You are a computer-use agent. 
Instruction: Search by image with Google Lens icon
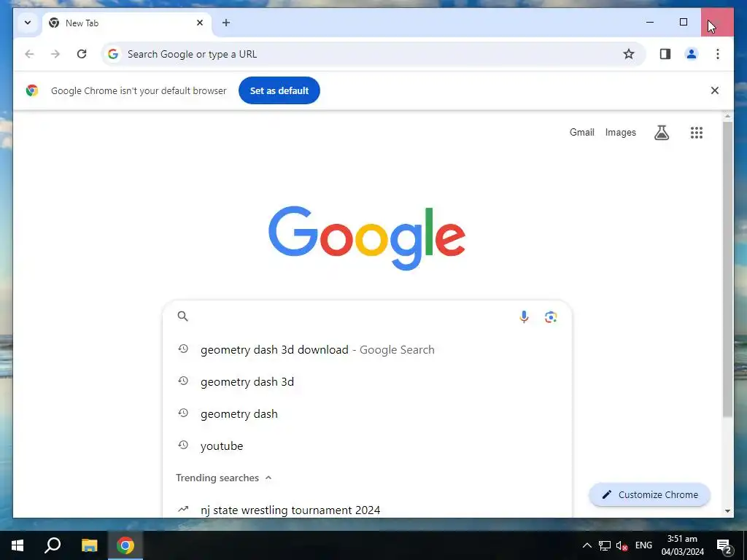551,316
